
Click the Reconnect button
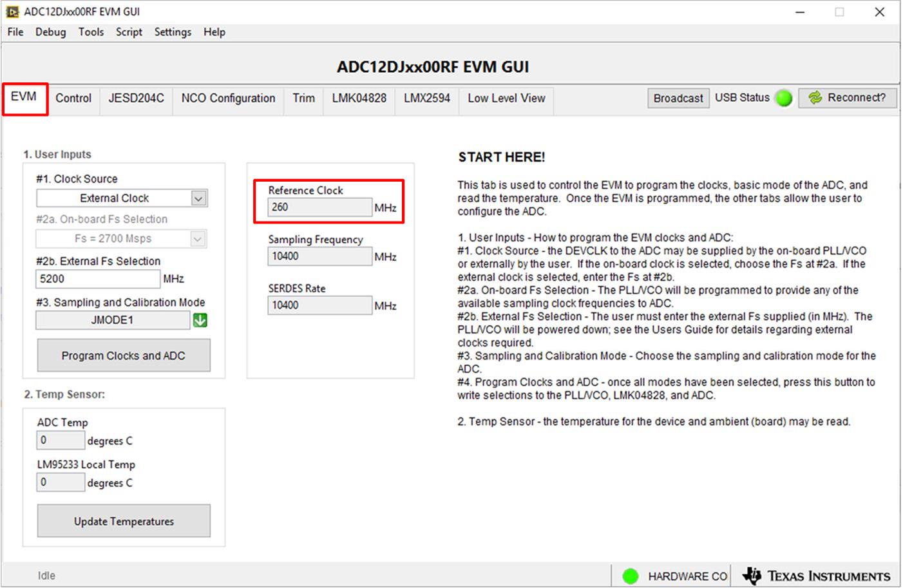tap(848, 98)
